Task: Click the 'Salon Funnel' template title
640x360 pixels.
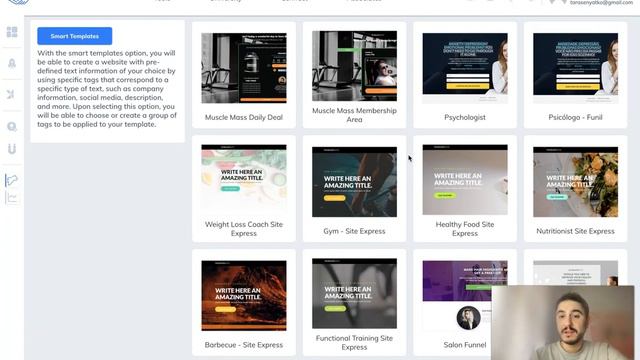Action: 465,345
